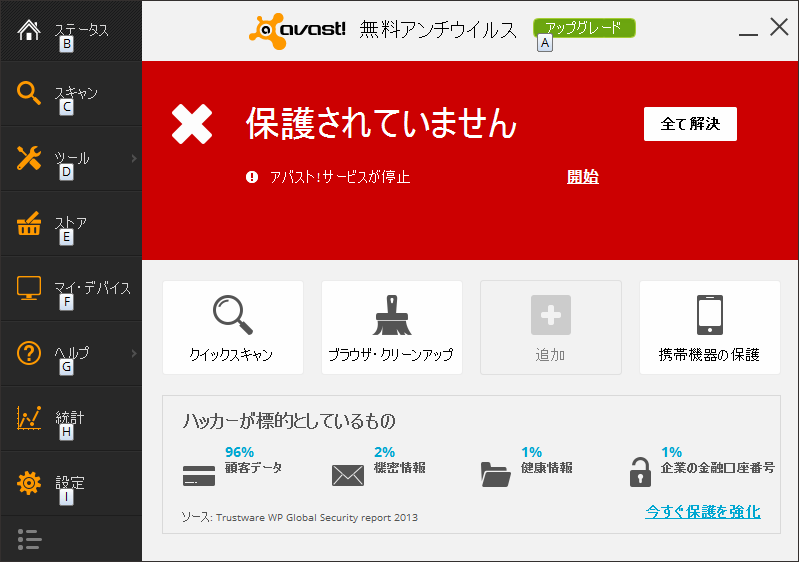Click the 今すぐ保護を強化 link
799x562 pixels.
[703, 512]
